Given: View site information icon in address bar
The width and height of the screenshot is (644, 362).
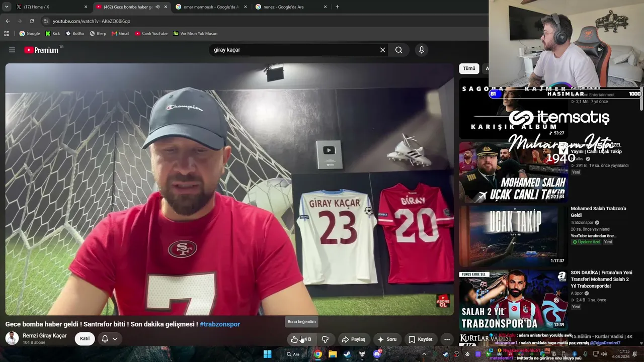Looking at the screenshot, I should pyautogui.click(x=46, y=21).
